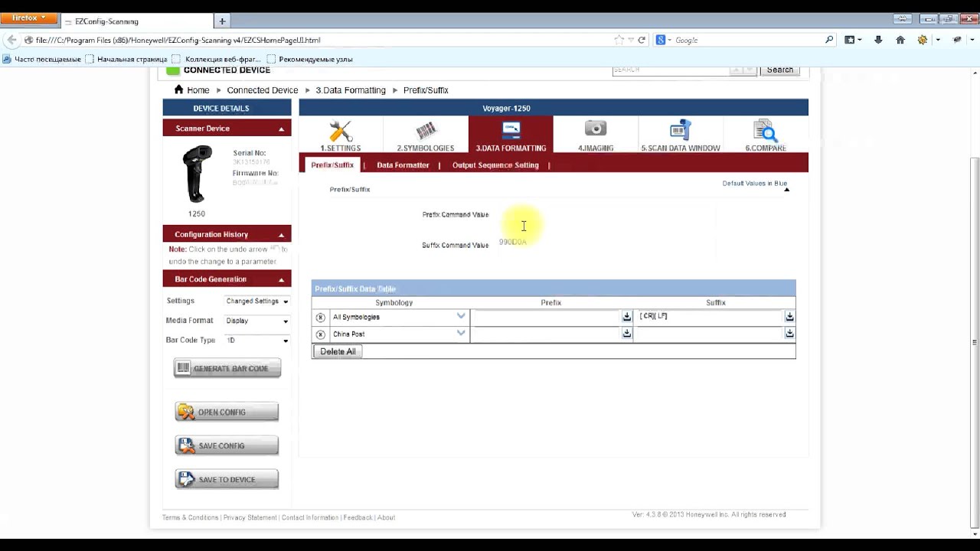Click the Prefix Command Value field
This screenshot has width=980, height=551.
(606, 215)
